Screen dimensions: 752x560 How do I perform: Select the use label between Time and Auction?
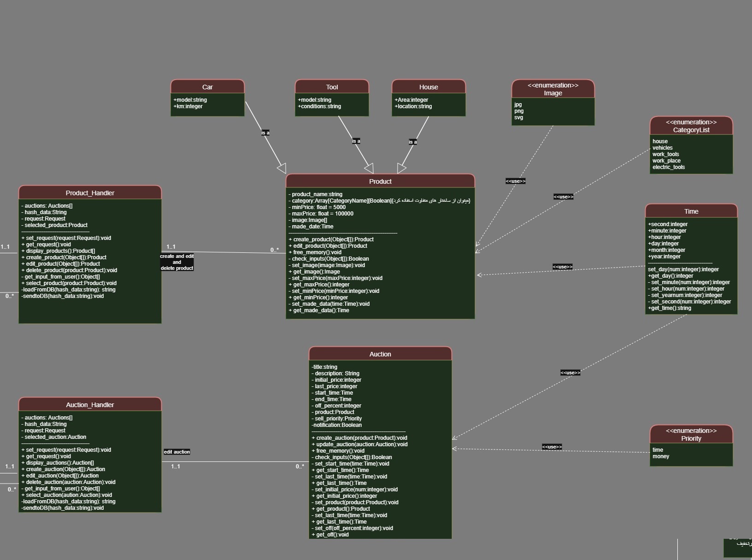pos(570,373)
